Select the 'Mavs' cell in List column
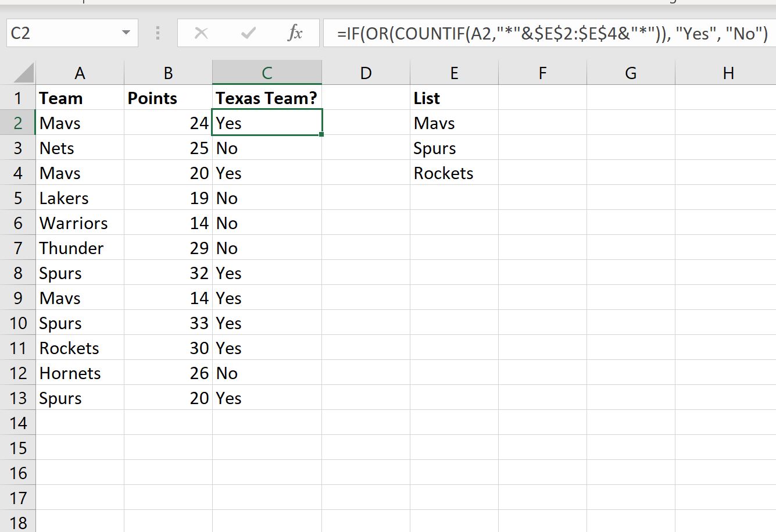The height and width of the screenshot is (532, 776). (454, 123)
